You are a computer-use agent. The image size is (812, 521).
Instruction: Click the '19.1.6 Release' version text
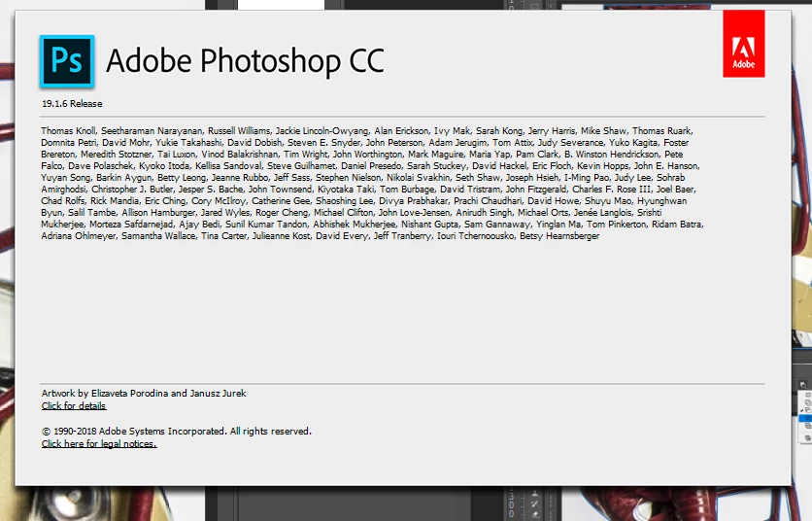tap(72, 104)
